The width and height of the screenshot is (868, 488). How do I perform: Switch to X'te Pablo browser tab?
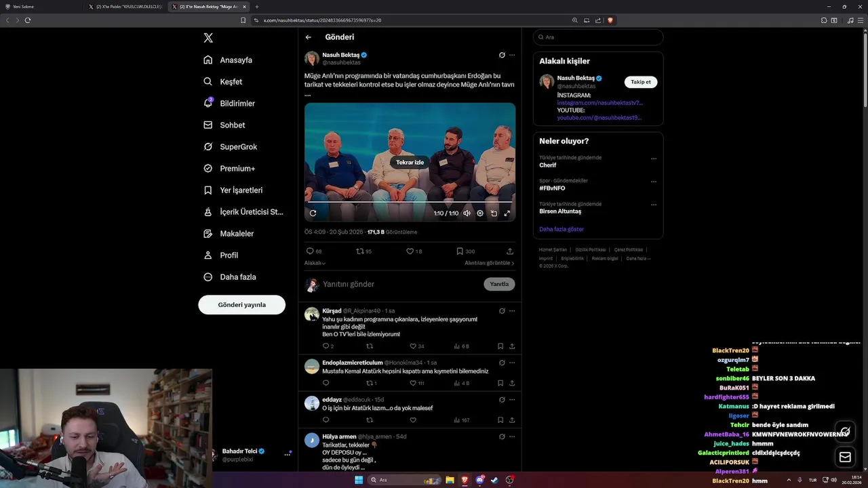click(x=126, y=7)
